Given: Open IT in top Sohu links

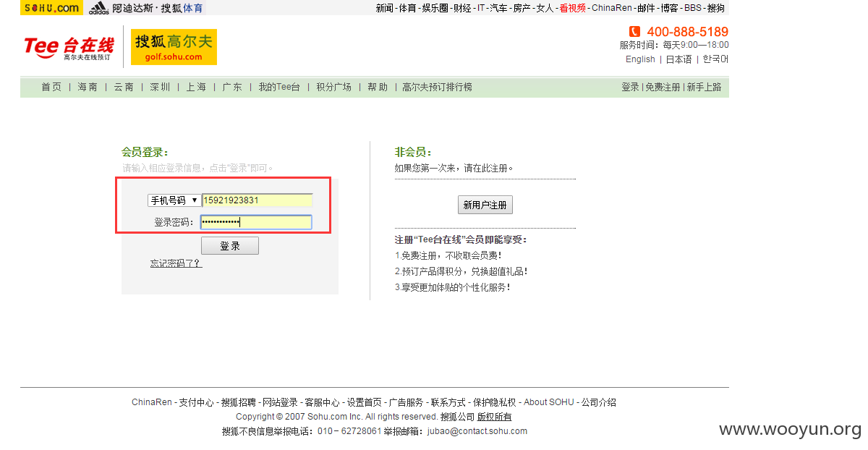Looking at the screenshot, I should (481, 8).
